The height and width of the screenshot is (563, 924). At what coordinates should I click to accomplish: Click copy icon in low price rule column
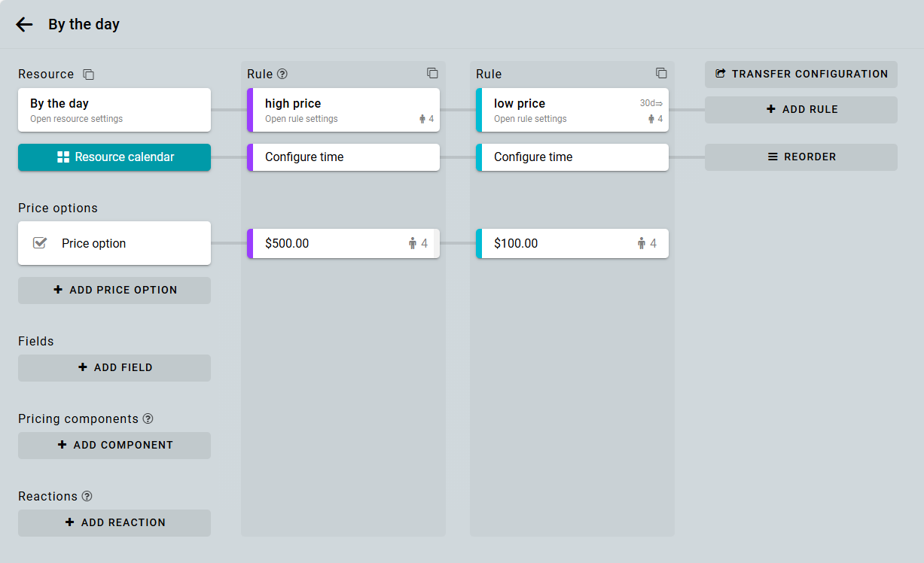point(661,73)
